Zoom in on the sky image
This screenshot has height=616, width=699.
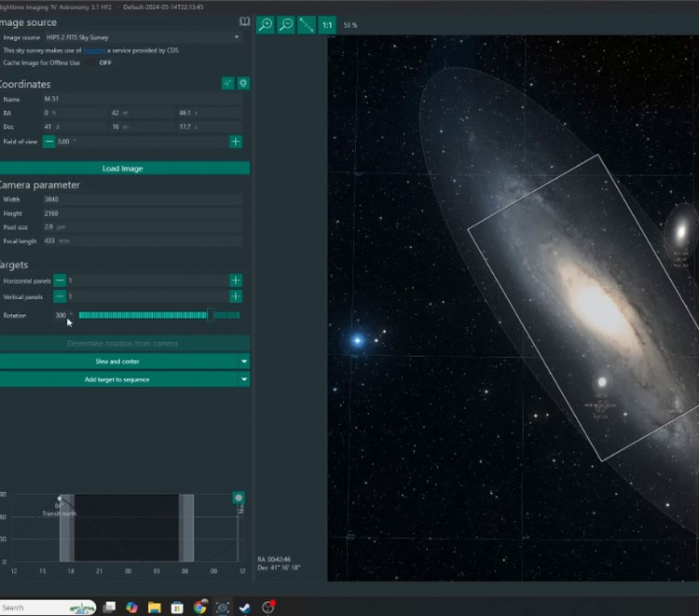pos(266,25)
